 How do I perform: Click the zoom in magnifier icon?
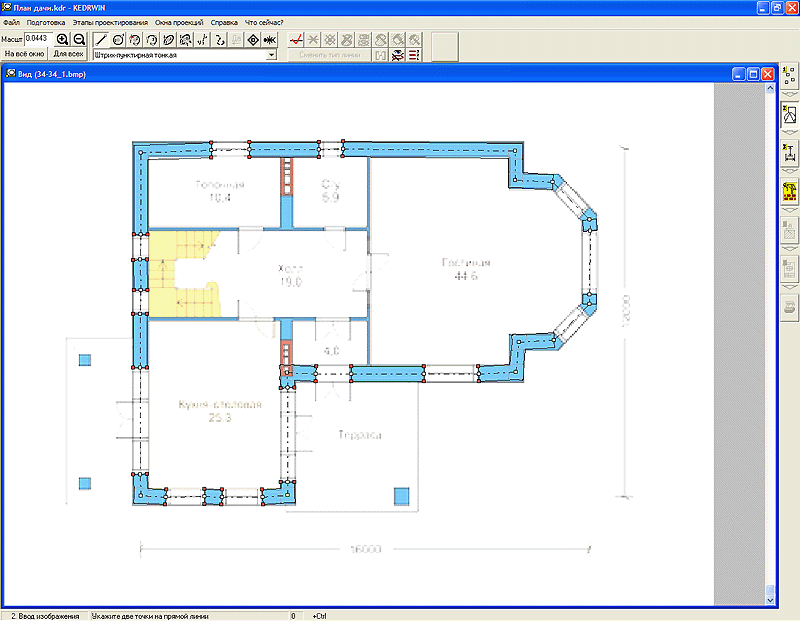point(62,39)
